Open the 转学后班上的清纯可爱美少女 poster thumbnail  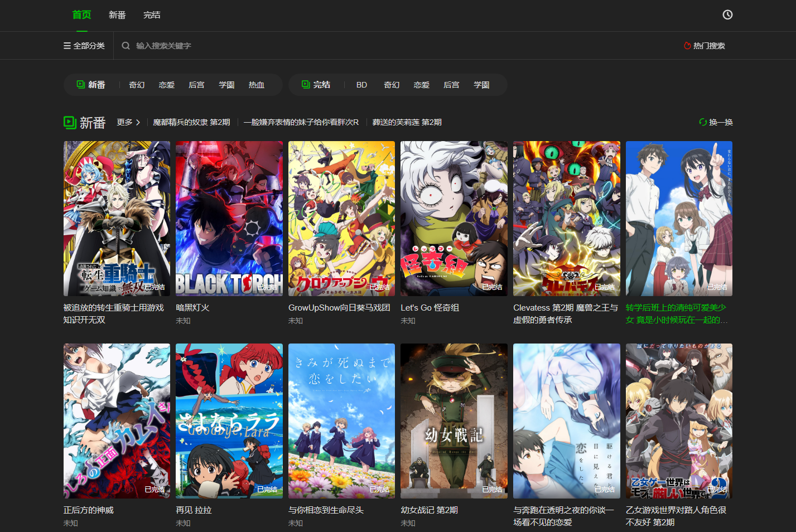click(679, 219)
